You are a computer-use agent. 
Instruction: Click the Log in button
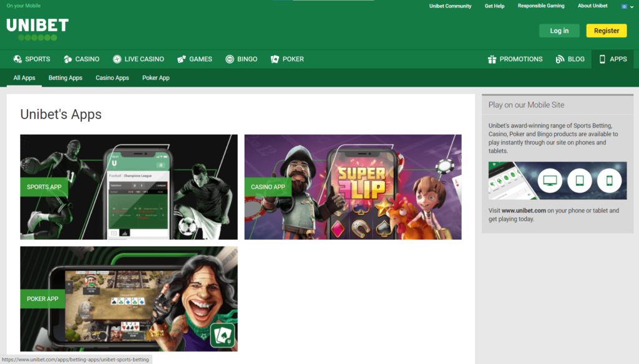click(559, 31)
